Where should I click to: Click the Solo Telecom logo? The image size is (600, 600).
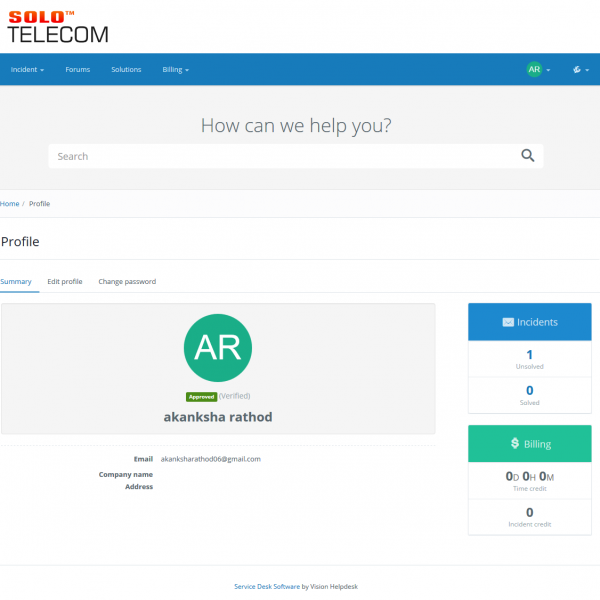[58, 26]
